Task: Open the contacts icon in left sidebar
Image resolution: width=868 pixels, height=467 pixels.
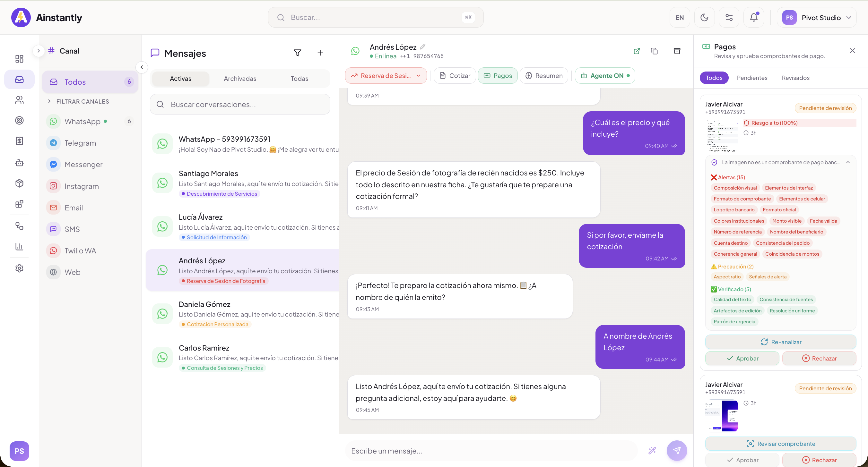Action: click(x=19, y=100)
